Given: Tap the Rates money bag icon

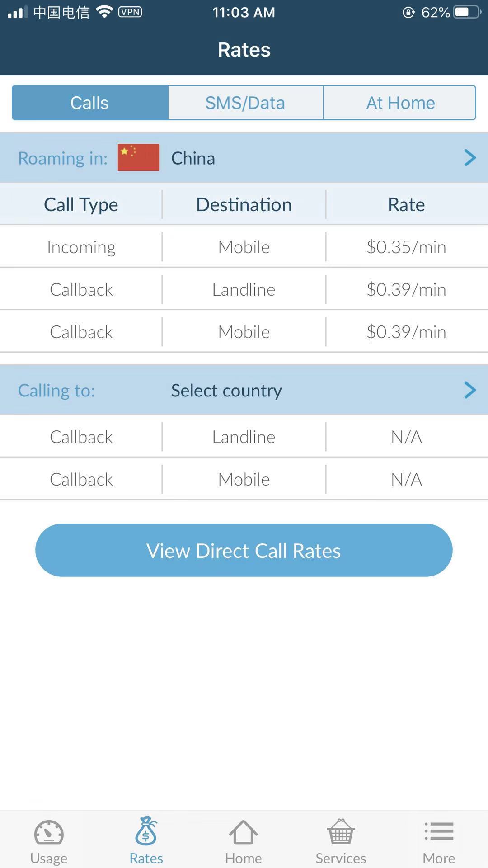Looking at the screenshot, I should pos(146,832).
